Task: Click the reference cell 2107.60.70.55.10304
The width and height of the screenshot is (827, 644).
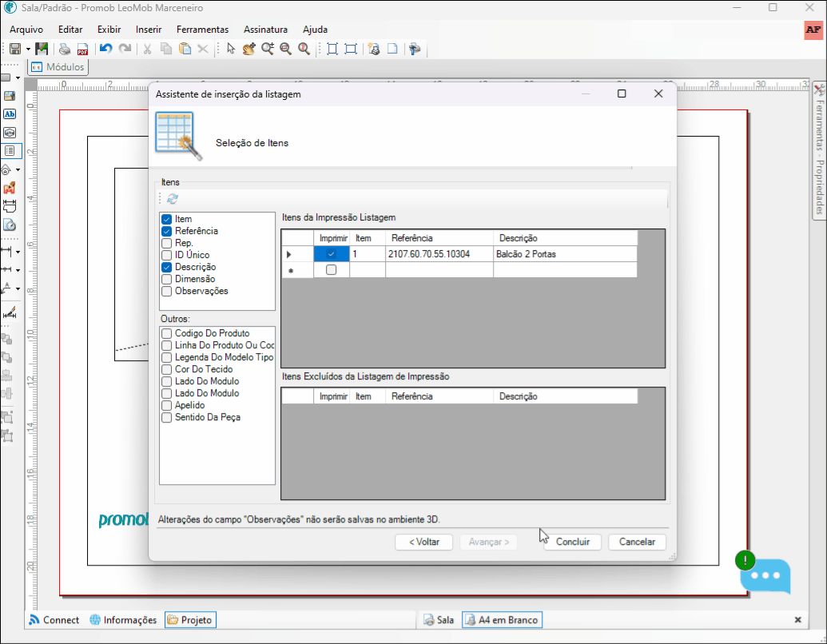Action: tap(439, 254)
